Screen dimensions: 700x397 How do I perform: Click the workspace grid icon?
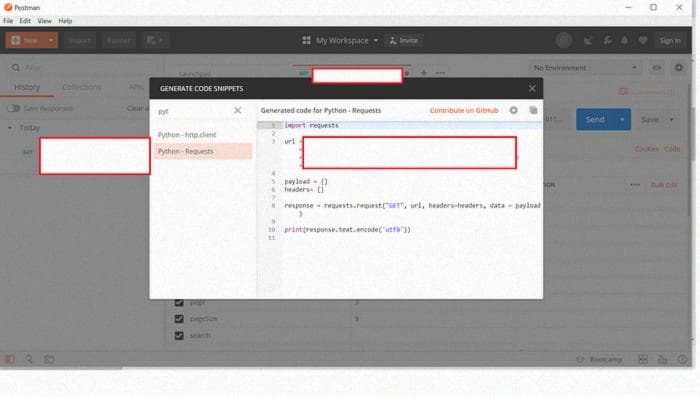tap(306, 40)
